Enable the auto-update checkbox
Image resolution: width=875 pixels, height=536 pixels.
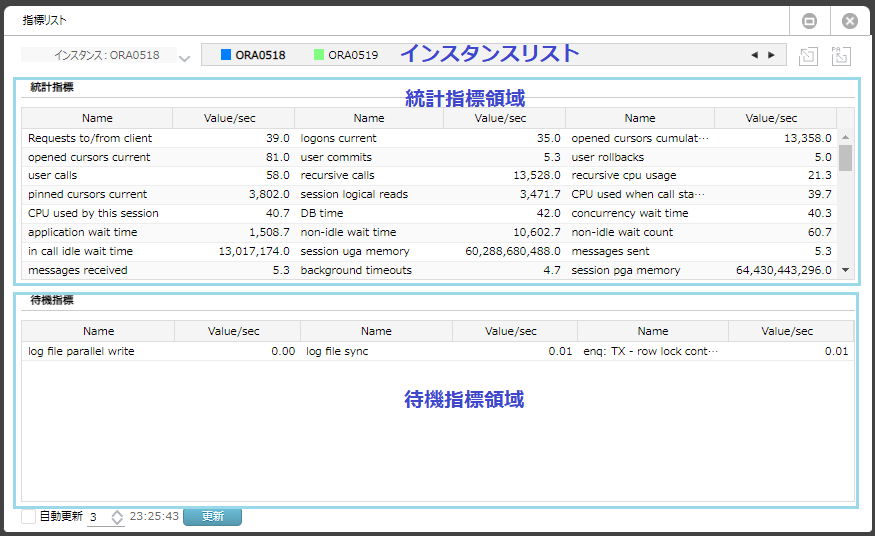[28, 516]
